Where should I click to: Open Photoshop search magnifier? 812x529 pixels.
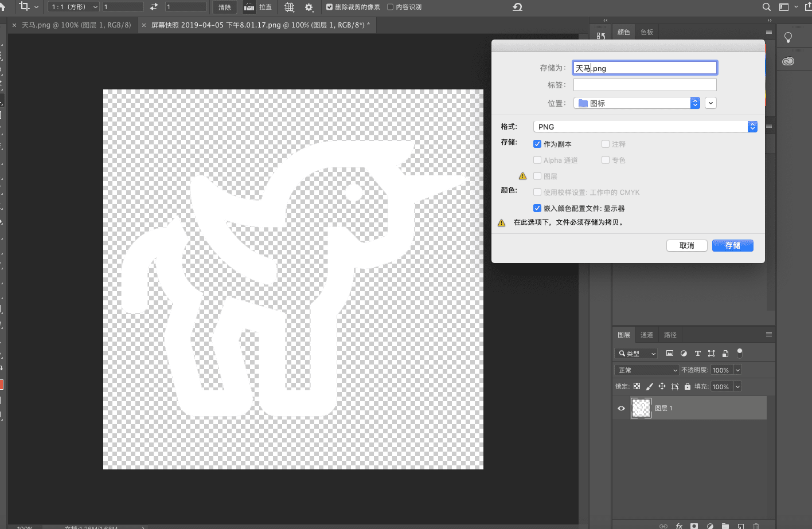[767, 7]
